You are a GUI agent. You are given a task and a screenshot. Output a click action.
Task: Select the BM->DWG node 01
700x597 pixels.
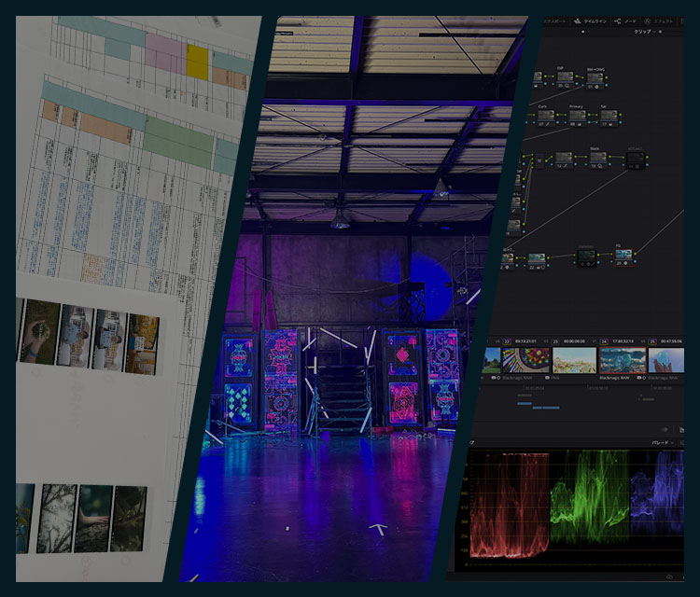pyautogui.click(x=595, y=78)
